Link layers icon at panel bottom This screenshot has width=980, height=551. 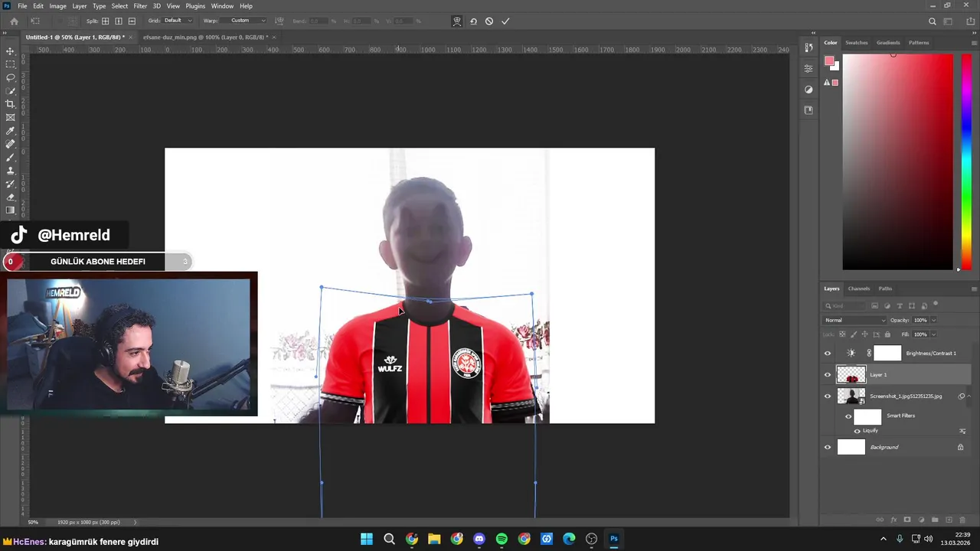pyautogui.click(x=880, y=520)
